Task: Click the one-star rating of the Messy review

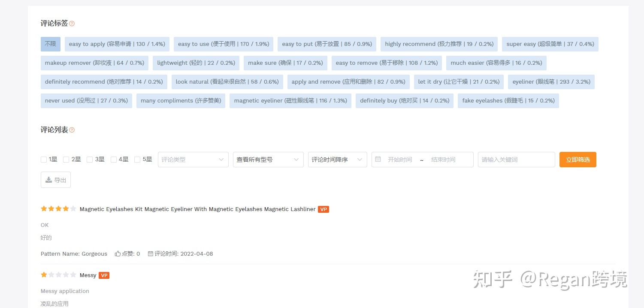Action: [58, 275]
